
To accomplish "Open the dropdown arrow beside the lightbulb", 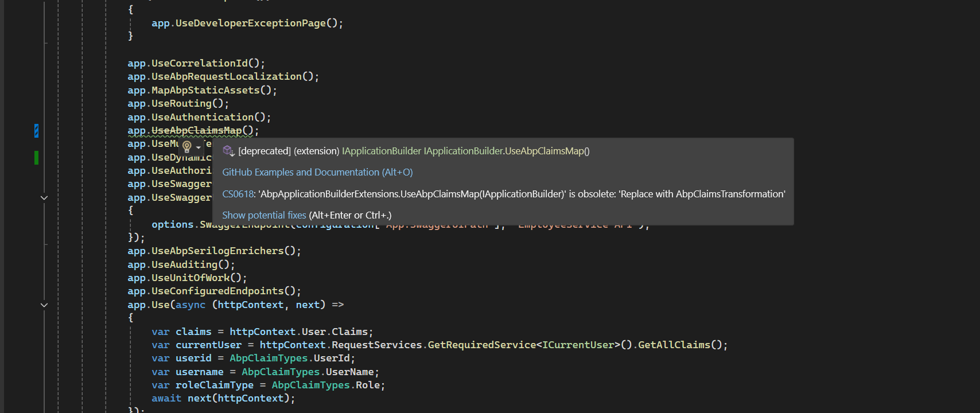I will point(199,147).
